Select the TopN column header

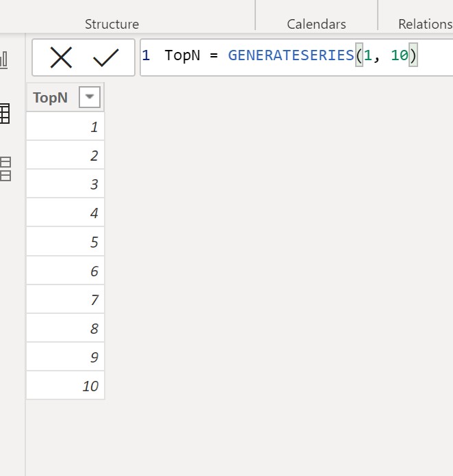(65, 97)
